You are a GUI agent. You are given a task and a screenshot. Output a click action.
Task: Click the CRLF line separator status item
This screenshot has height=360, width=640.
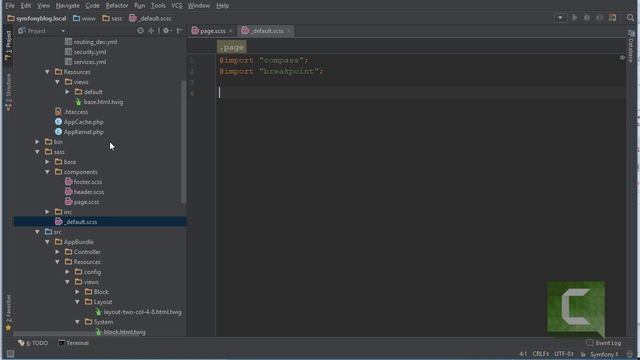tap(541, 354)
